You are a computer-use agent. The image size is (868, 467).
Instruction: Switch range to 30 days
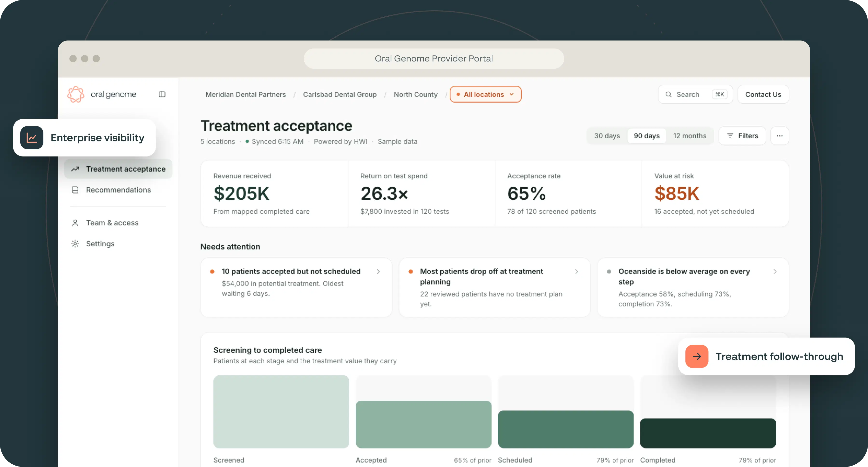(607, 136)
